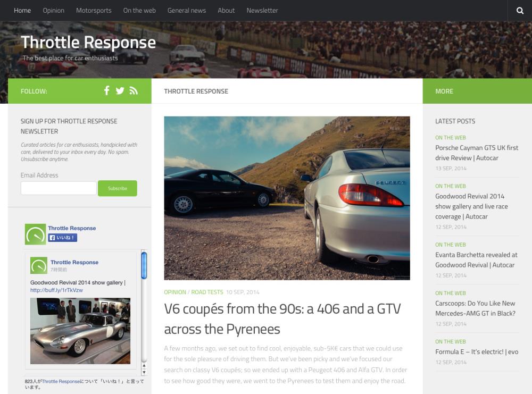This screenshot has width=532, height=394.
Task: Open the Carscoops Mercedes-AMG GT in Black post
Action: 475,308
